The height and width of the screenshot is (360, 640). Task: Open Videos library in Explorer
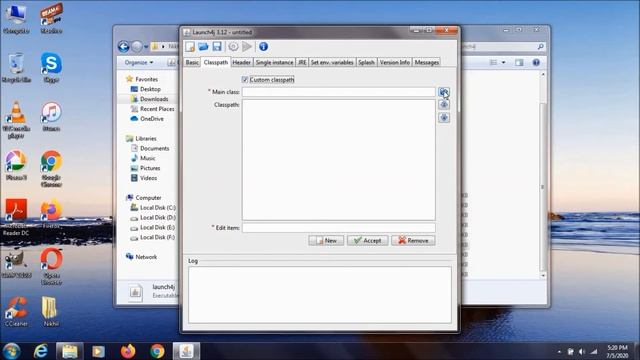tap(148, 178)
